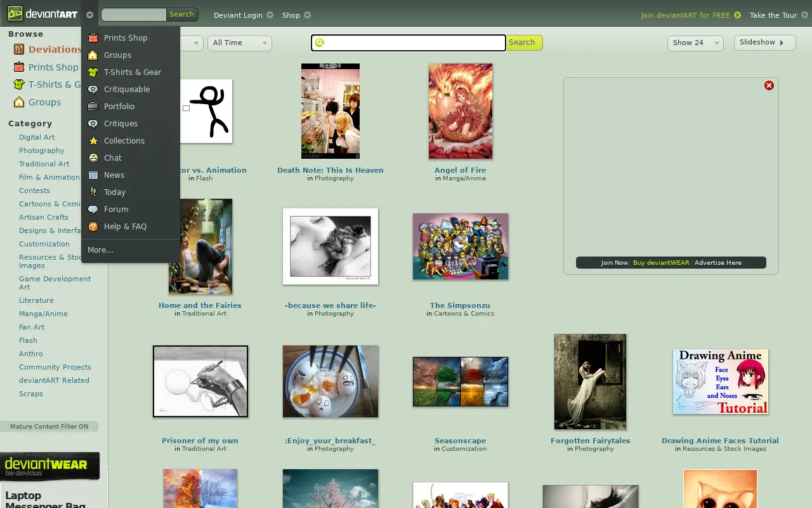Image resolution: width=812 pixels, height=508 pixels.
Task: Click the Forum speech bubble icon
Action: pyautogui.click(x=93, y=209)
